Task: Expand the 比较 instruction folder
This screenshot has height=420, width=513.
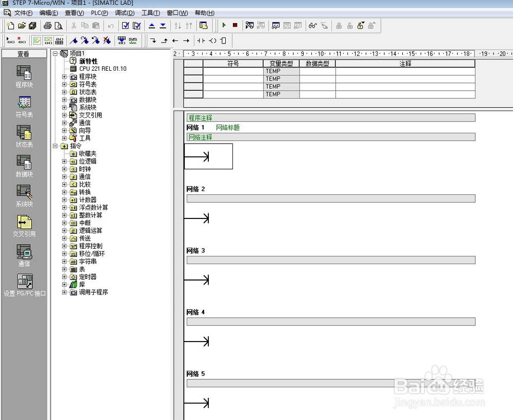Action: 65,185
